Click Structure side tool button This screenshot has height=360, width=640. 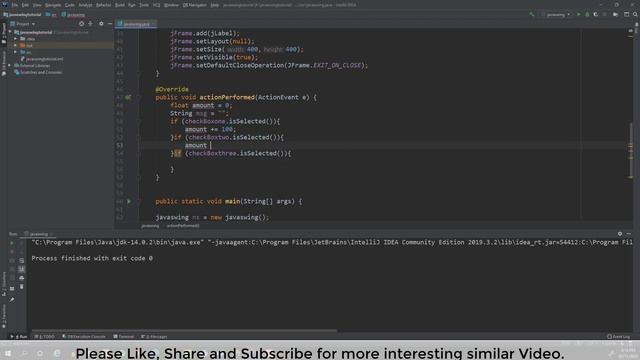4,284
